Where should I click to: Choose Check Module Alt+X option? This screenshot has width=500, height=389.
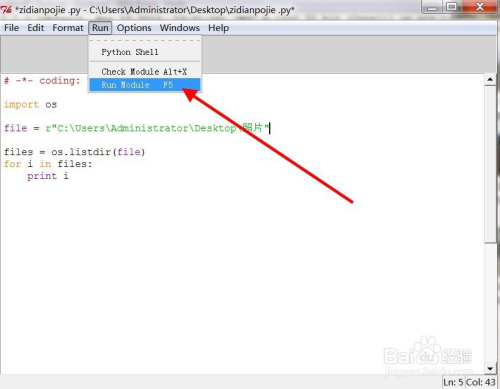point(145,71)
